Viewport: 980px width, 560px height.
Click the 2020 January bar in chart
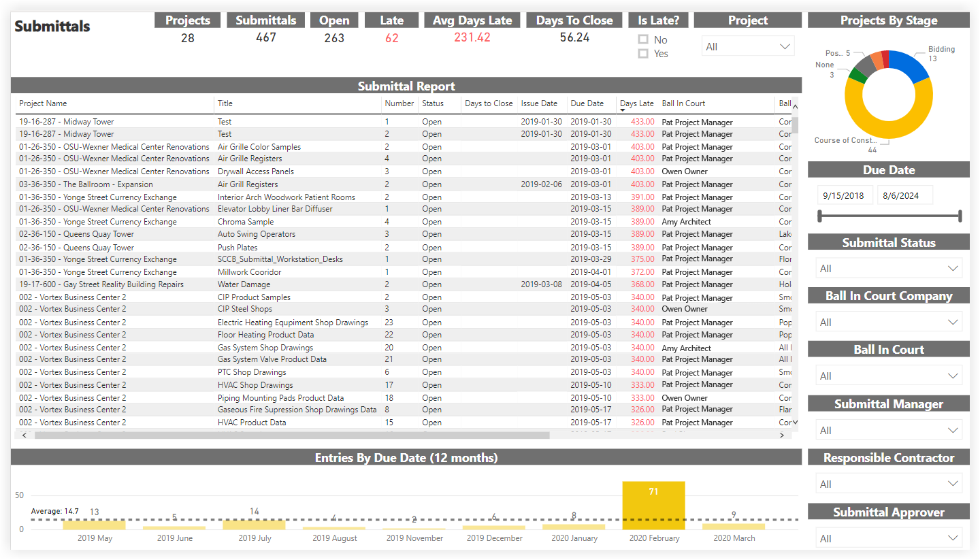(x=574, y=527)
